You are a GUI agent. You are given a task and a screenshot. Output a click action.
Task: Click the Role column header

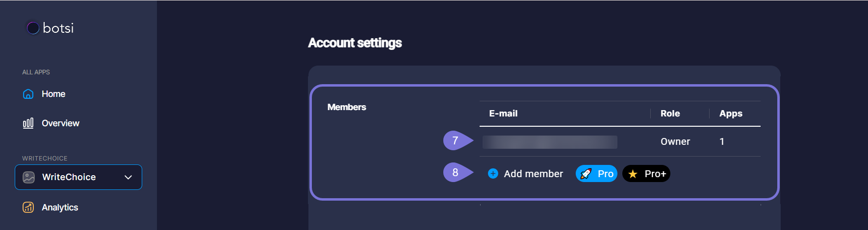(x=670, y=114)
